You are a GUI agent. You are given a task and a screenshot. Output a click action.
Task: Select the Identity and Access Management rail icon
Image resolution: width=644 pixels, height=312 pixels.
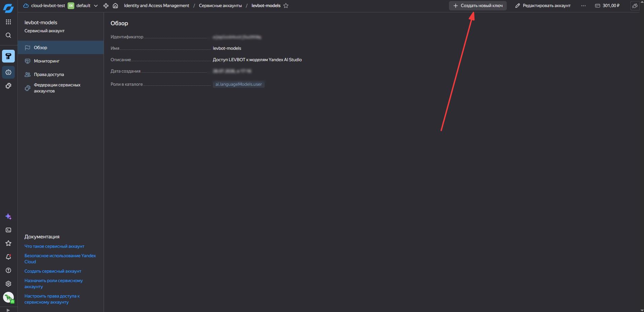pyautogui.click(x=8, y=56)
